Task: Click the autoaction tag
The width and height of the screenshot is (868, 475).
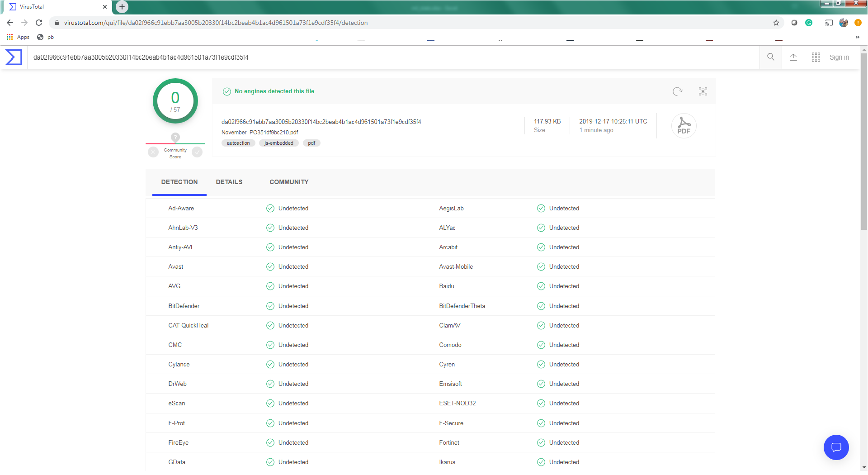Action: 238,143
